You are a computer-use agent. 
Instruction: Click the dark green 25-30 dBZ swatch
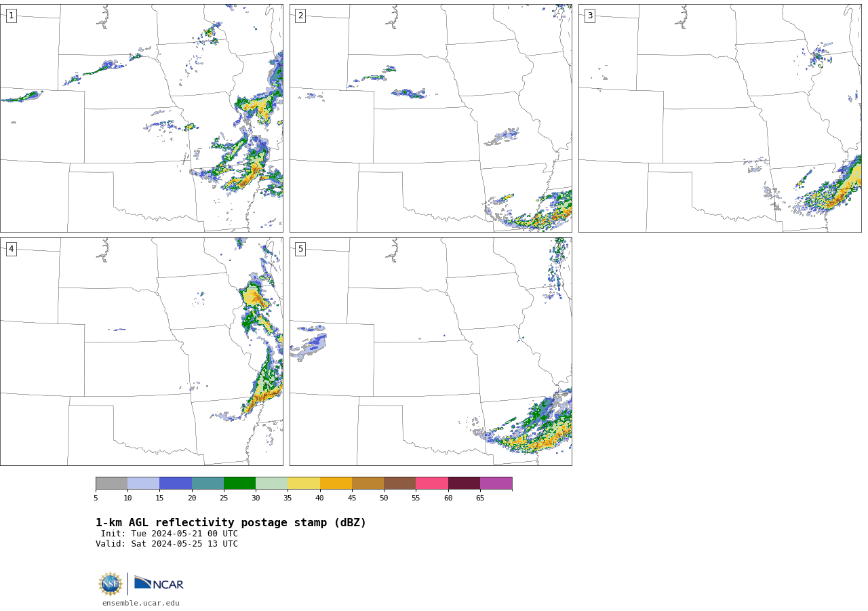(239, 483)
